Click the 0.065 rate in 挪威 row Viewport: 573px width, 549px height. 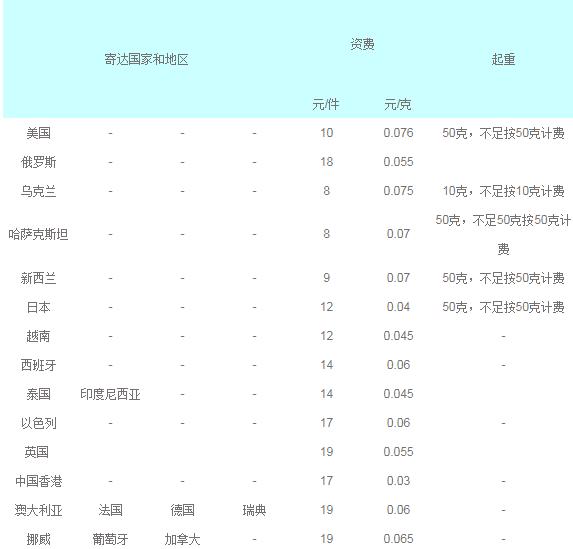(x=398, y=538)
